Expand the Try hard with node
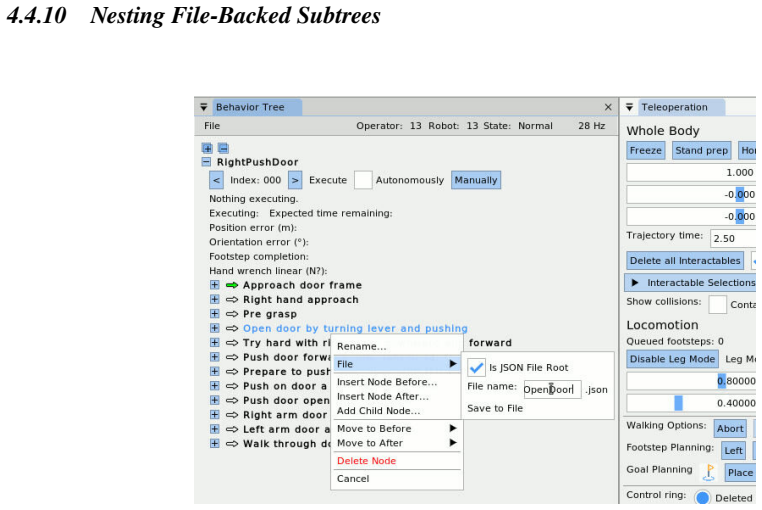This screenshot has width=762, height=510. (x=214, y=343)
